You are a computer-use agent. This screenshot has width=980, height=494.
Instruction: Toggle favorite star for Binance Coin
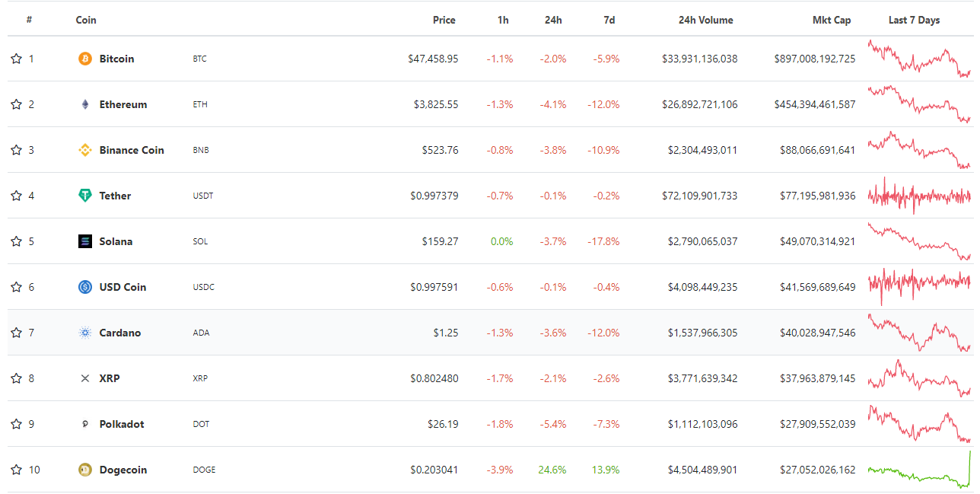coord(16,150)
